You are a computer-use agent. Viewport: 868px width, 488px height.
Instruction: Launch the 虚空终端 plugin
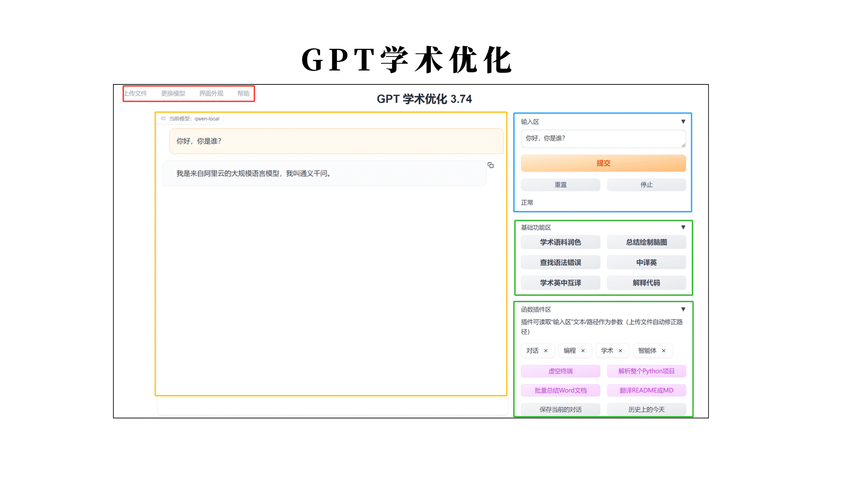point(560,371)
